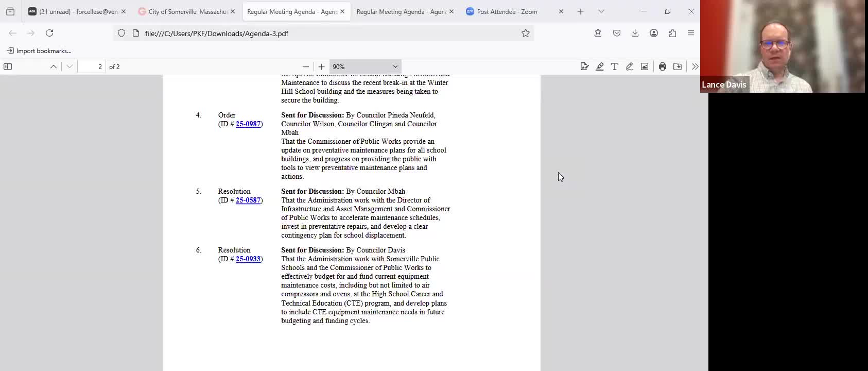Open the 25-0987 order link
The image size is (868, 371).
[248, 124]
